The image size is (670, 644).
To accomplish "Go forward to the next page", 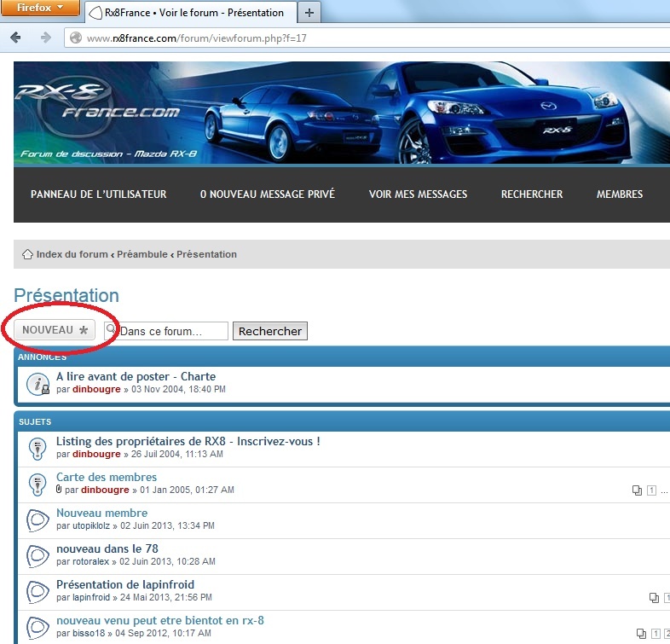I will click(x=45, y=38).
